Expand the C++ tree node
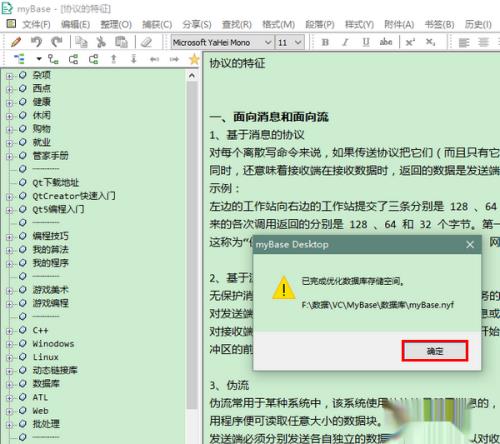The height and width of the screenshot is (444, 500). (9, 331)
